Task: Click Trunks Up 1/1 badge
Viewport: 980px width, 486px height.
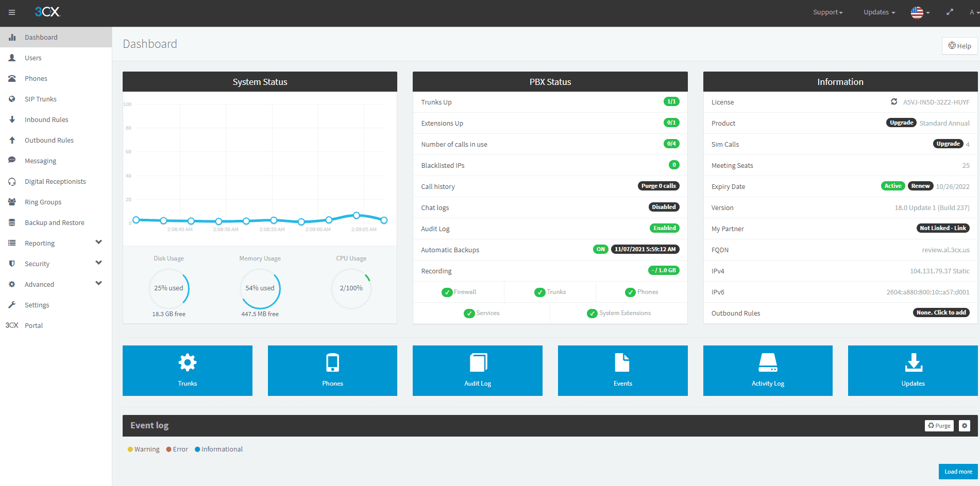Action: pos(671,101)
